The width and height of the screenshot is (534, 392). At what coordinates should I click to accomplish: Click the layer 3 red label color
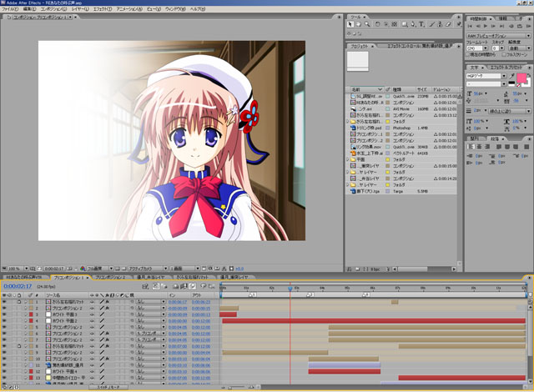click(x=31, y=314)
